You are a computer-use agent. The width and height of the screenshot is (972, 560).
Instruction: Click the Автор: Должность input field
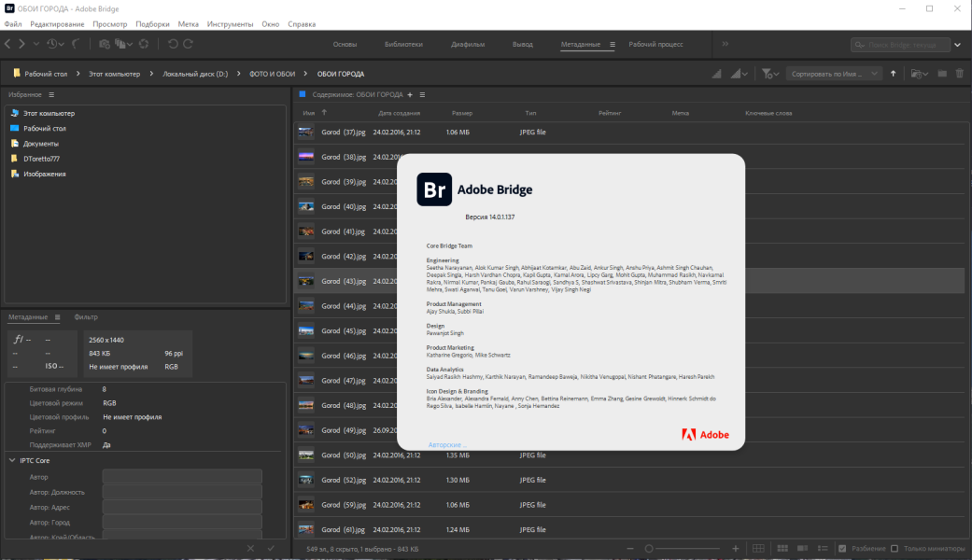click(182, 492)
